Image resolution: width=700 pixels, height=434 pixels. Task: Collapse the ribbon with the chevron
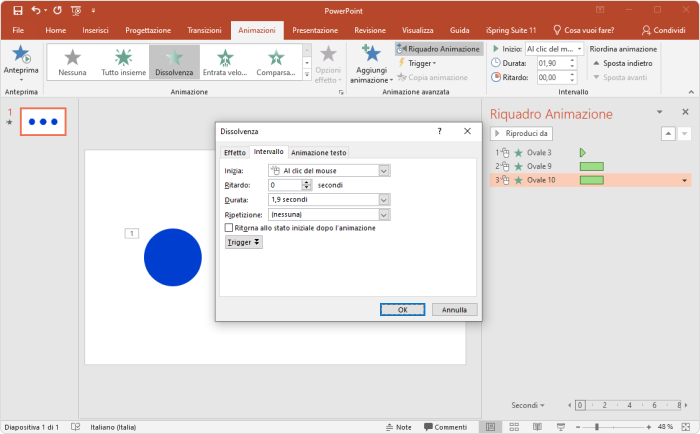pyautogui.click(x=691, y=92)
